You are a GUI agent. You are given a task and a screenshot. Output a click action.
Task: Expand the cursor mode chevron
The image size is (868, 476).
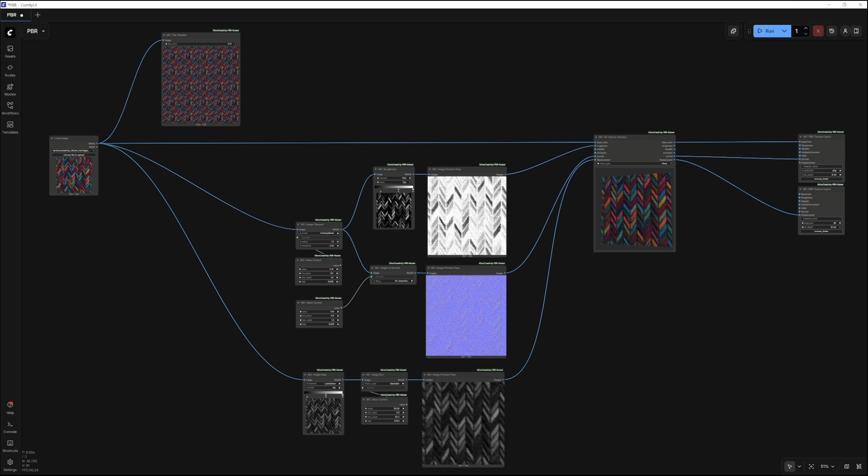coord(799,466)
